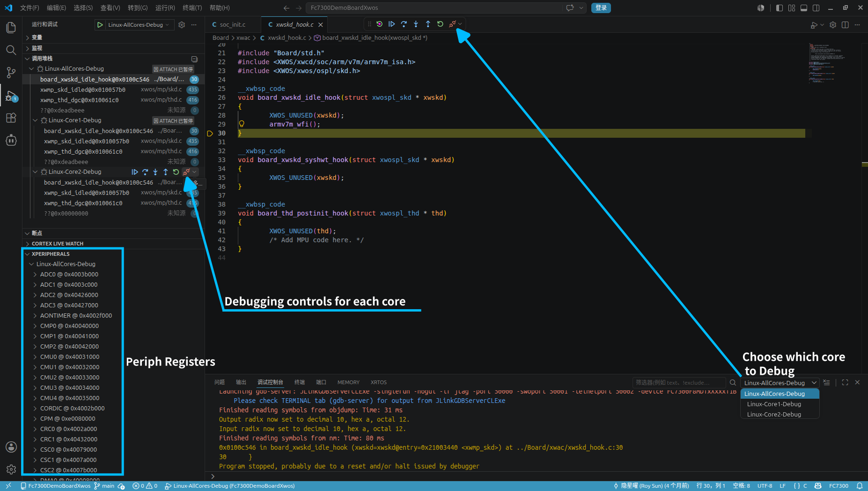Image resolution: width=868 pixels, height=491 pixels.
Task: Click Reset device in floating debug toolbar
Action: click(x=379, y=24)
